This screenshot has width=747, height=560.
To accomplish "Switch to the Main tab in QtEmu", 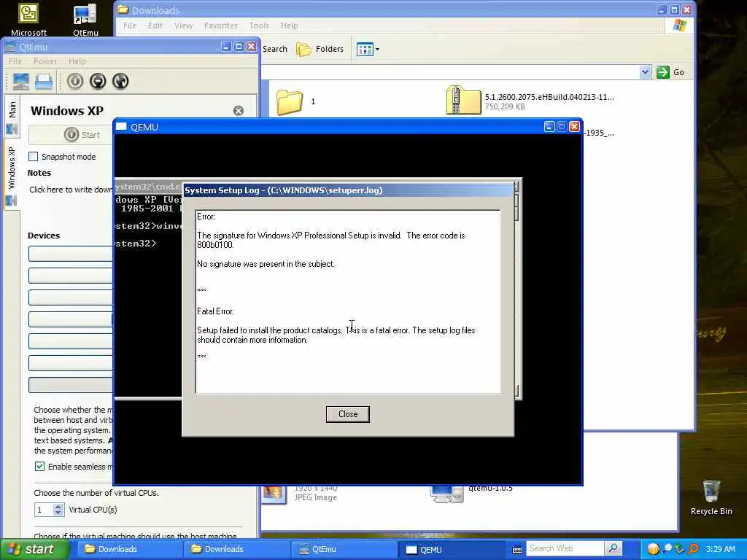I will (x=12, y=117).
